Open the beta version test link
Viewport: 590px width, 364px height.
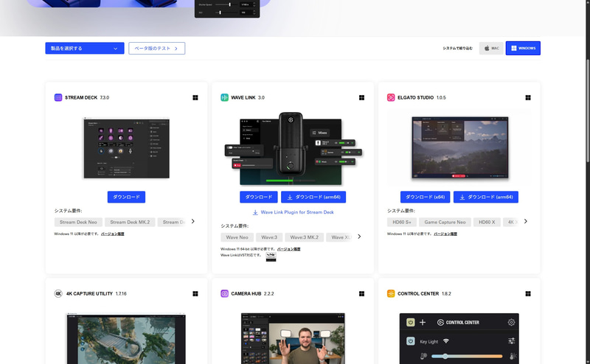156,48
